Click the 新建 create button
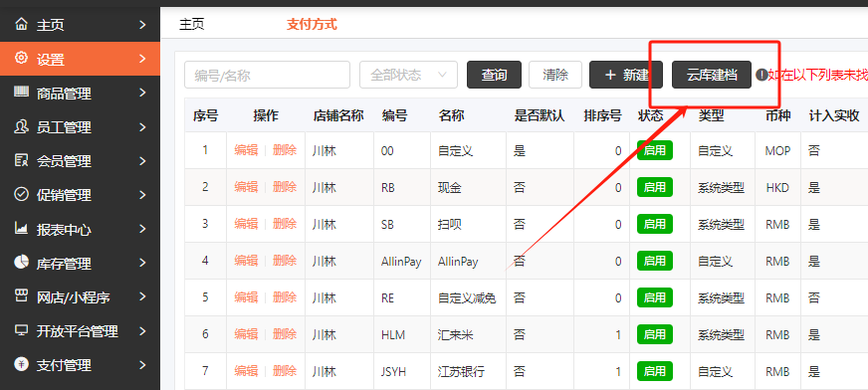This screenshot has width=868, height=390. click(x=626, y=75)
